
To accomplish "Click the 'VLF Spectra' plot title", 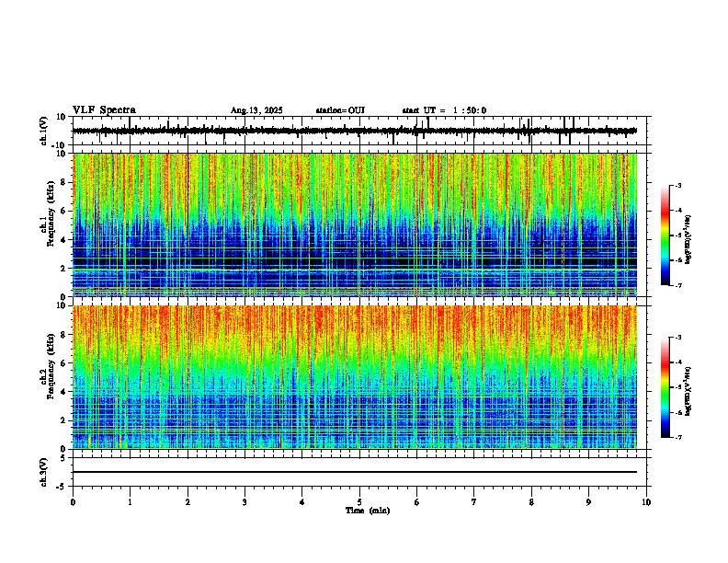I will coord(104,110).
